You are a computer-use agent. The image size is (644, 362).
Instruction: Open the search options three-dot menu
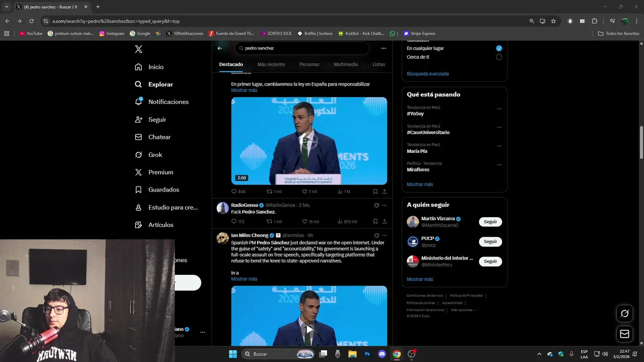pos(383,48)
